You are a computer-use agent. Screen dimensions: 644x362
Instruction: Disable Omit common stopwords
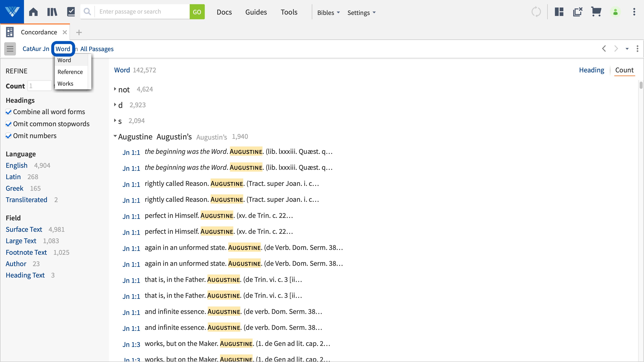click(x=8, y=124)
